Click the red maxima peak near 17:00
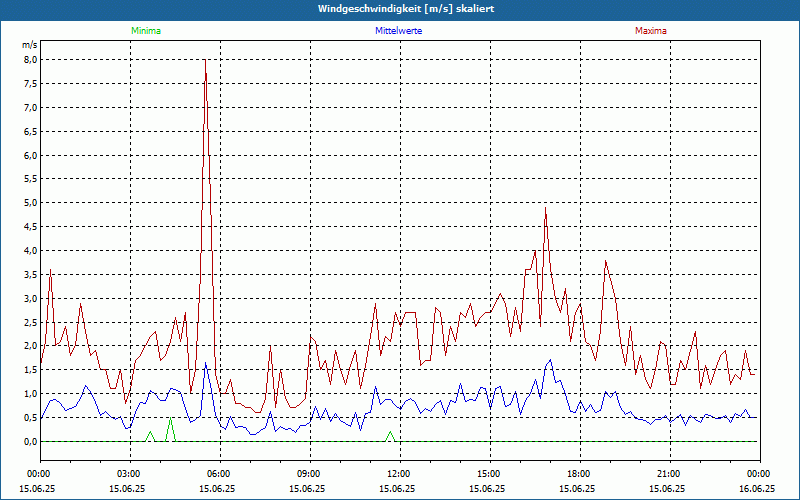The width and height of the screenshot is (800, 500). coord(546,209)
